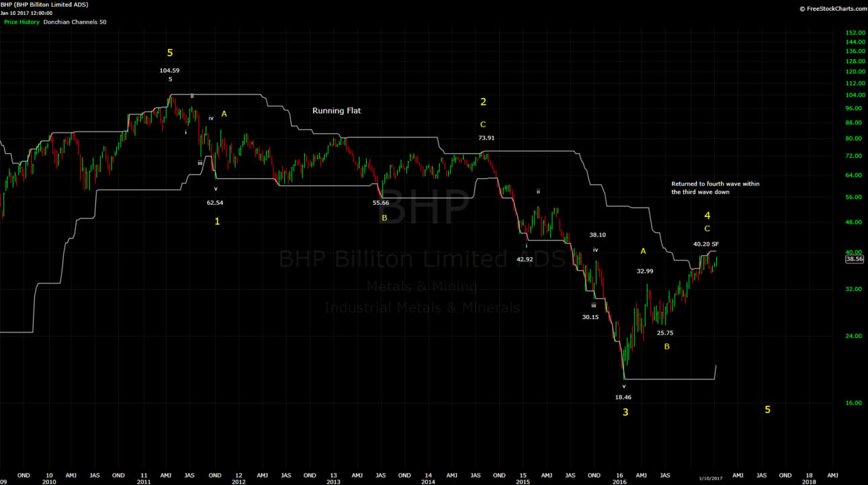The height and width of the screenshot is (485, 868).
Task: Select yellow wave 5 label above 104.59
Action: (170, 52)
